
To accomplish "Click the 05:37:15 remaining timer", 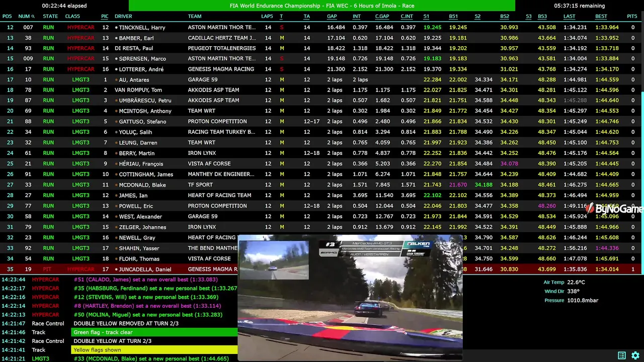I will [x=579, y=6].
